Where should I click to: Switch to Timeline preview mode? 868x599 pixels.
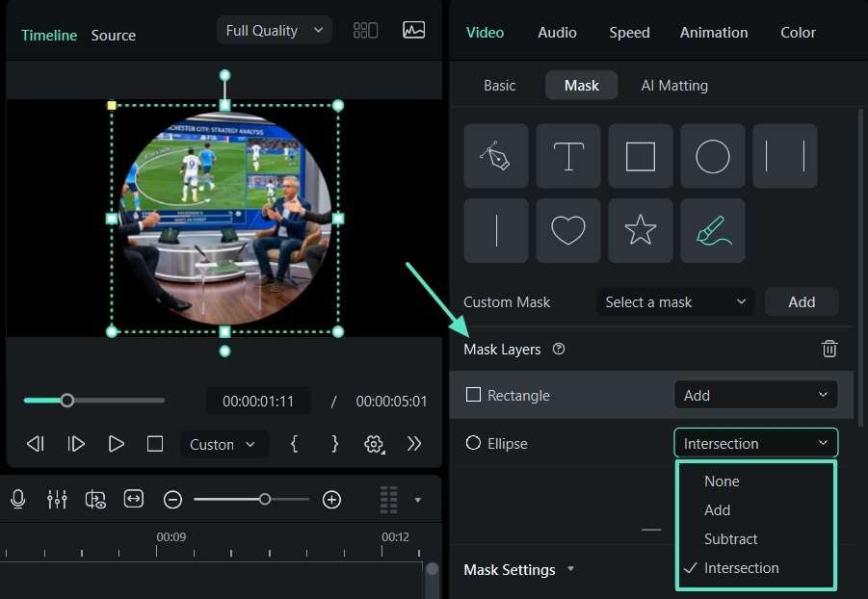click(x=49, y=35)
